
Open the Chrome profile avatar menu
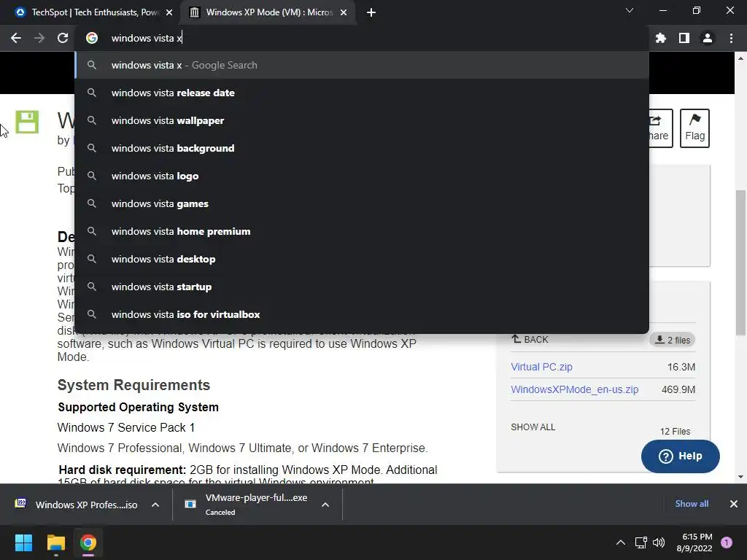[x=708, y=38]
